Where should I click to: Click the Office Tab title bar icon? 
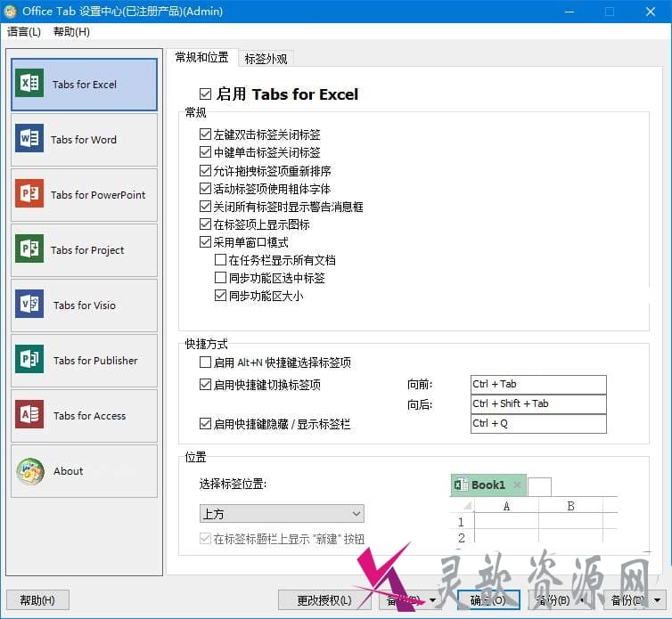coord(11,12)
